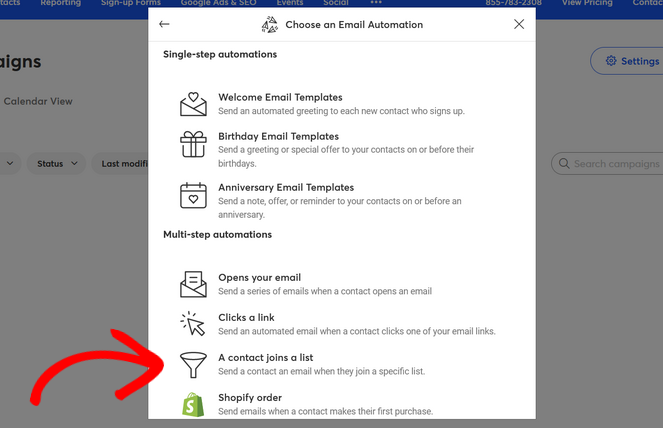Open the Reporting menu in the top bar
663x428 pixels.
[60, 3]
